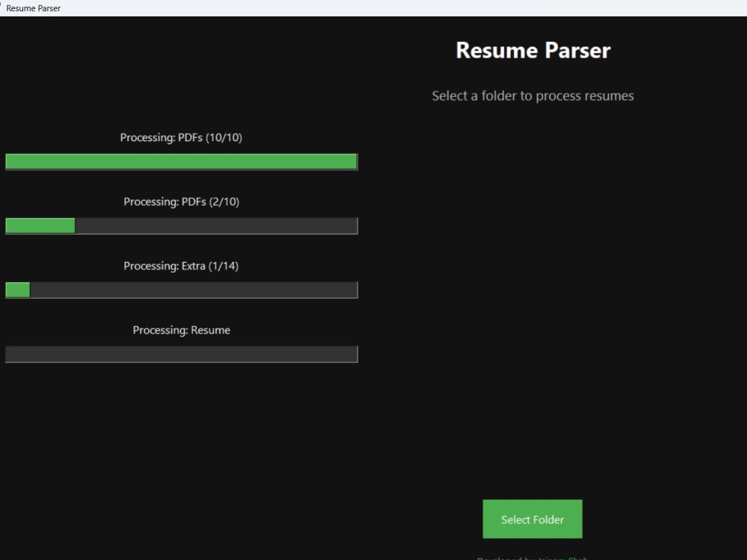Image resolution: width=747 pixels, height=560 pixels.
Task: Click the Select Folder button text
Action: tap(533, 519)
